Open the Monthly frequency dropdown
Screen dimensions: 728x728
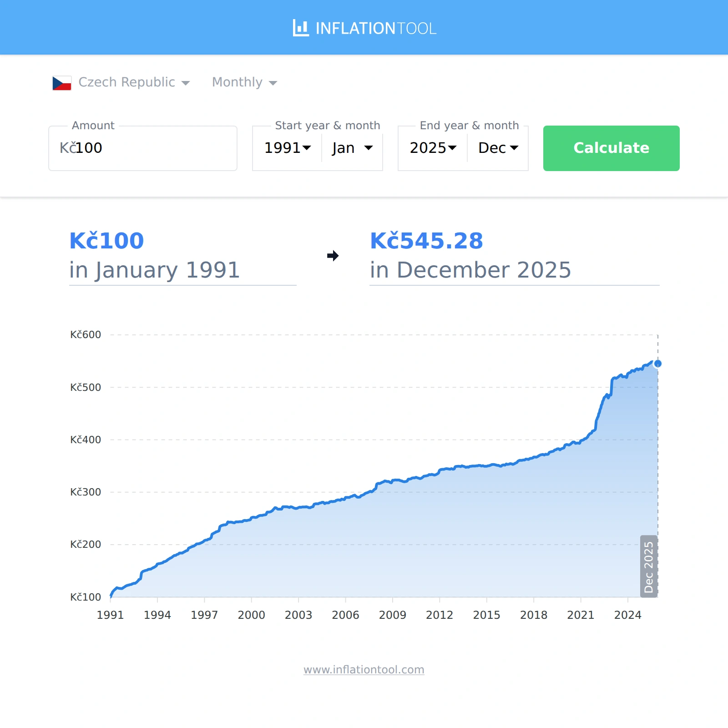pyautogui.click(x=244, y=82)
